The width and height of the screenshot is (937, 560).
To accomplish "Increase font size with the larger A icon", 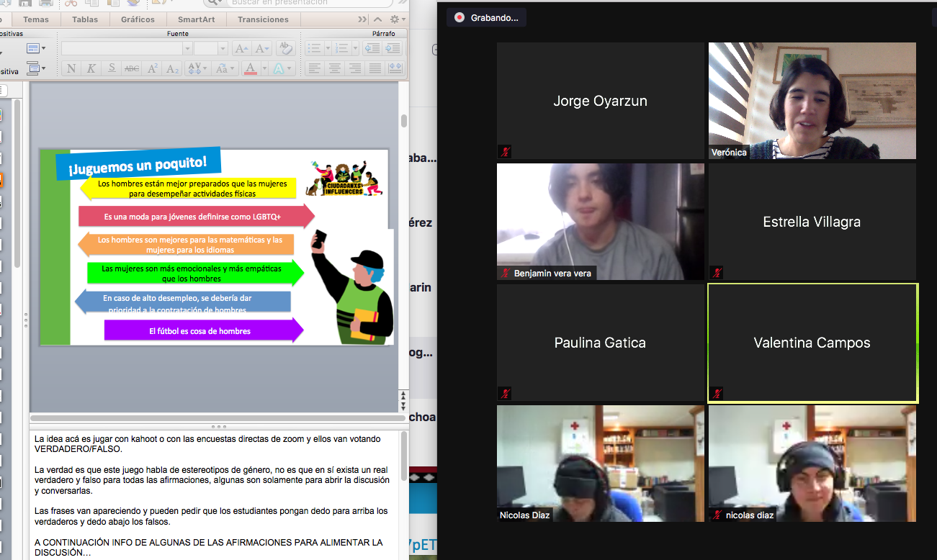I will point(241,49).
